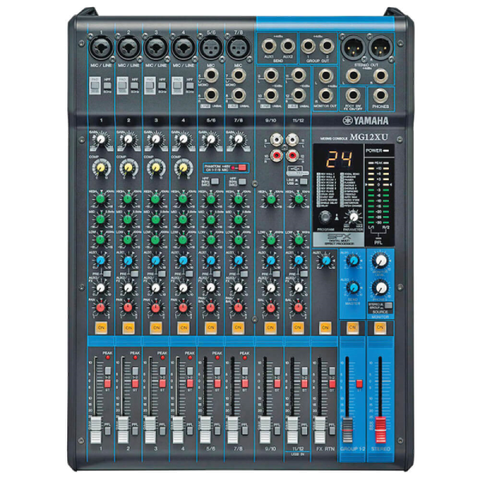Move the GROUP 1-2 fader
This screenshot has width=480, height=480.
(347, 430)
